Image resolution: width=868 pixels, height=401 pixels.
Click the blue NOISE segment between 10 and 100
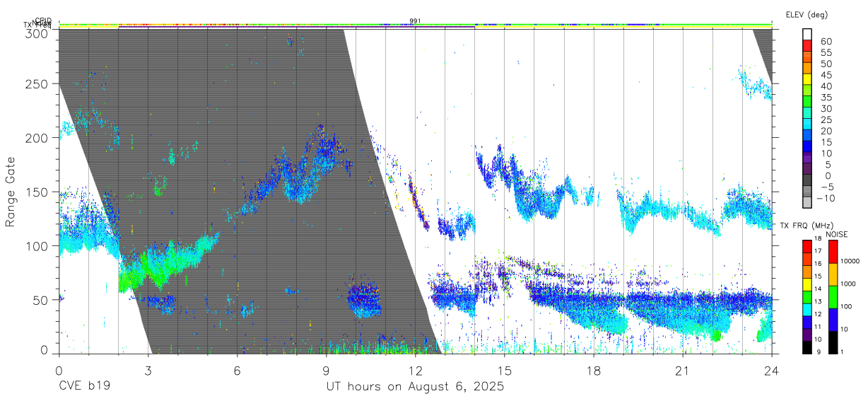tap(833, 320)
